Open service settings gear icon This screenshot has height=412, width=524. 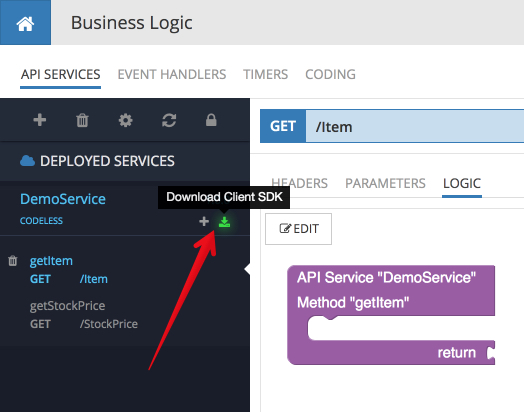pyautogui.click(x=125, y=120)
